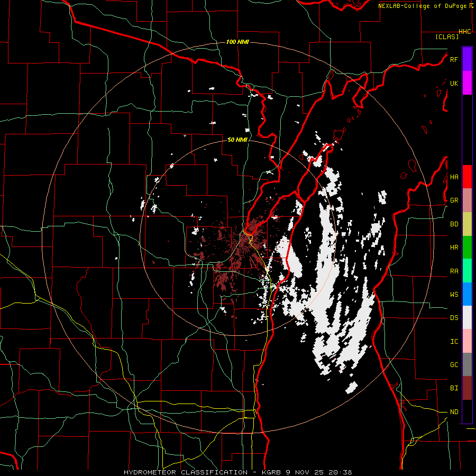
Task: Click the WS legend label
Action: pos(454,295)
